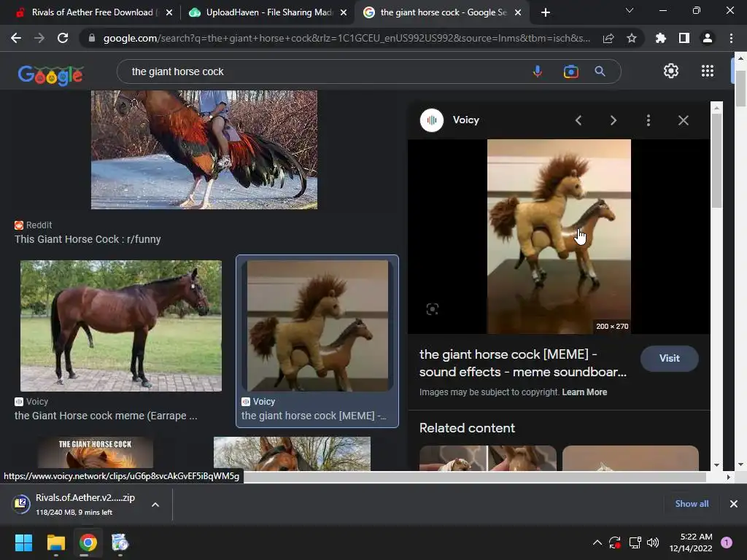Start voice search with the microphone icon
Viewport: 747px width, 560px height.
click(x=538, y=71)
